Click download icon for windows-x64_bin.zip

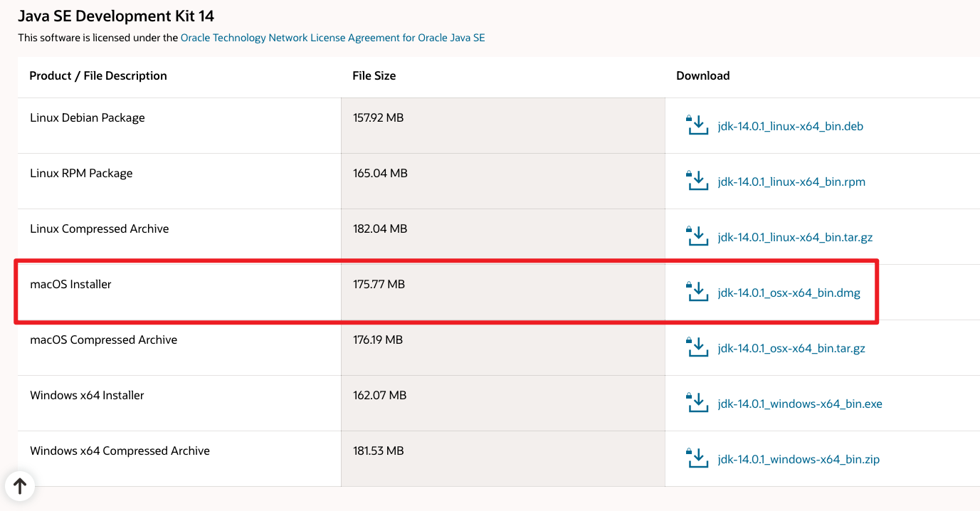[697, 458]
